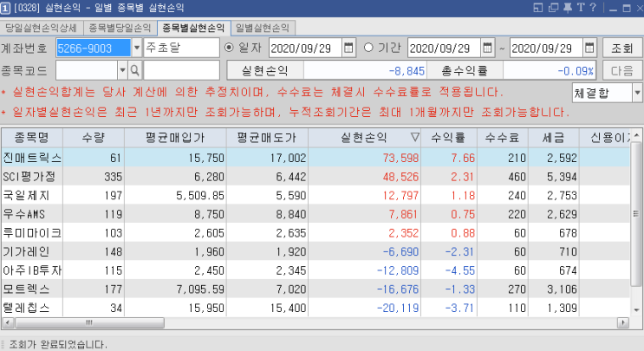The width and height of the screenshot is (644, 351).
Task: Click realized profit value 73,598
Action: [x=400, y=158]
